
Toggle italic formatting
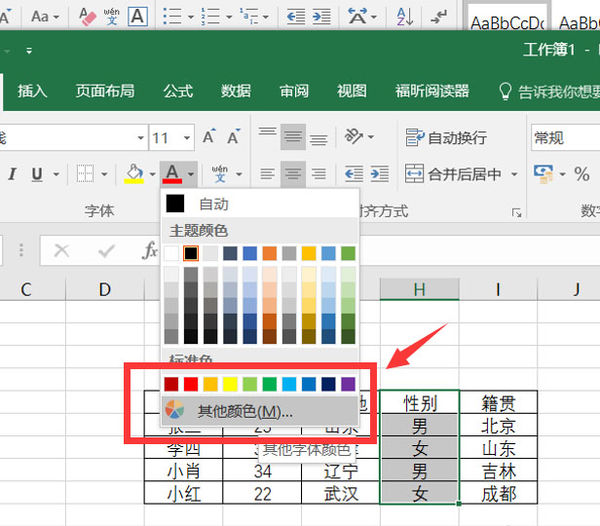pyautogui.click(x=13, y=174)
